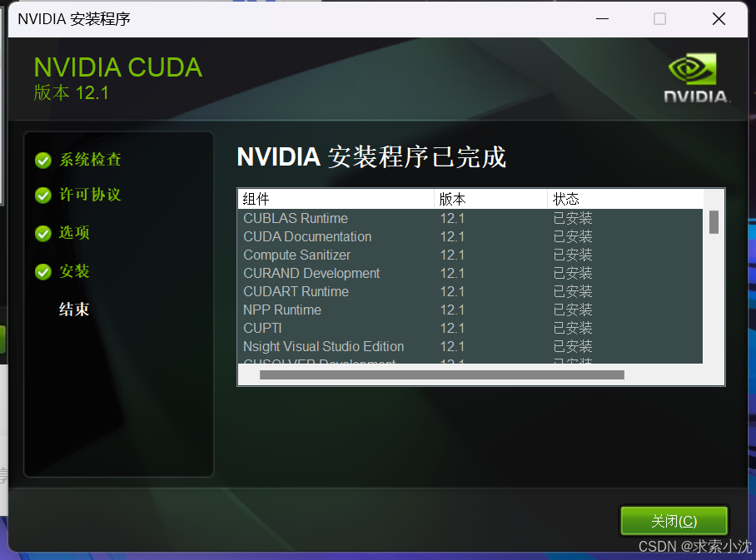This screenshot has height=560, width=756.
Task: Click 已安装 status of CUDA Documentation
Action: [x=573, y=236]
